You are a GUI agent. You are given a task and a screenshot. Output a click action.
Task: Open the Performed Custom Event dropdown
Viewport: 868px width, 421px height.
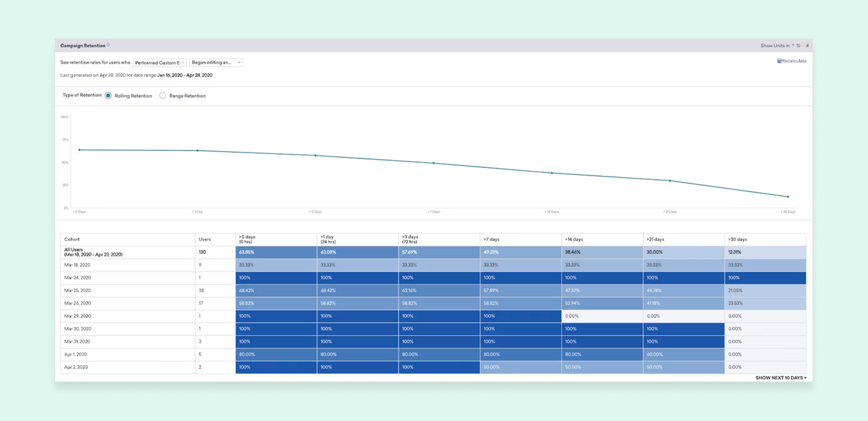point(159,63)
